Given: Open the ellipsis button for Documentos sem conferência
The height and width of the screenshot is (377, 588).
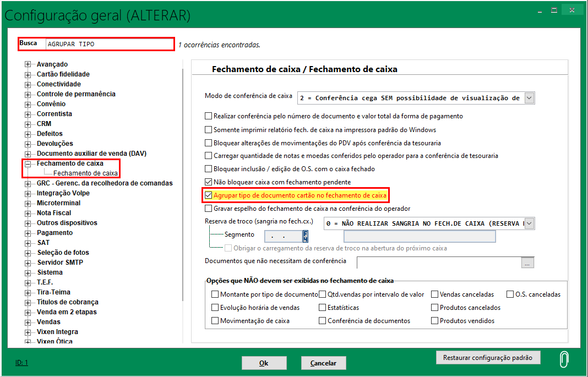Looking at the screenshot, I should point(527,263).
